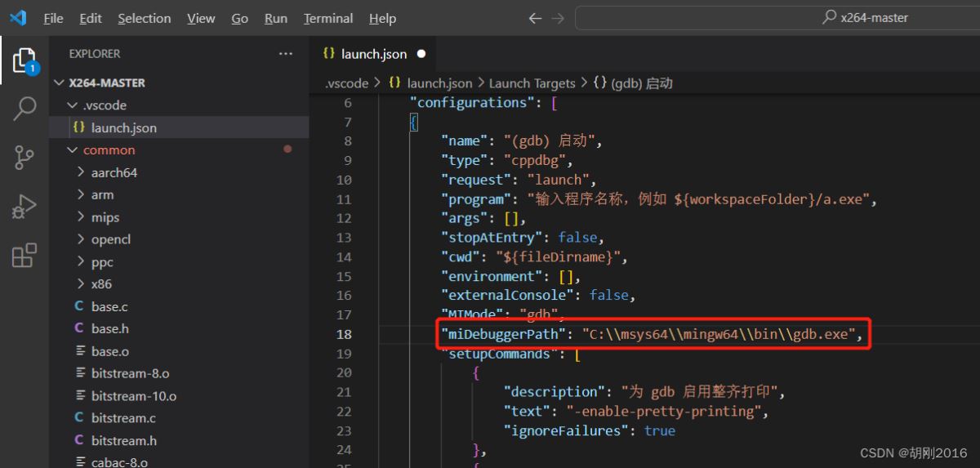980x468 pixels.
Task: Click launch.json in the breadcrumb
Action: (439, 83)
